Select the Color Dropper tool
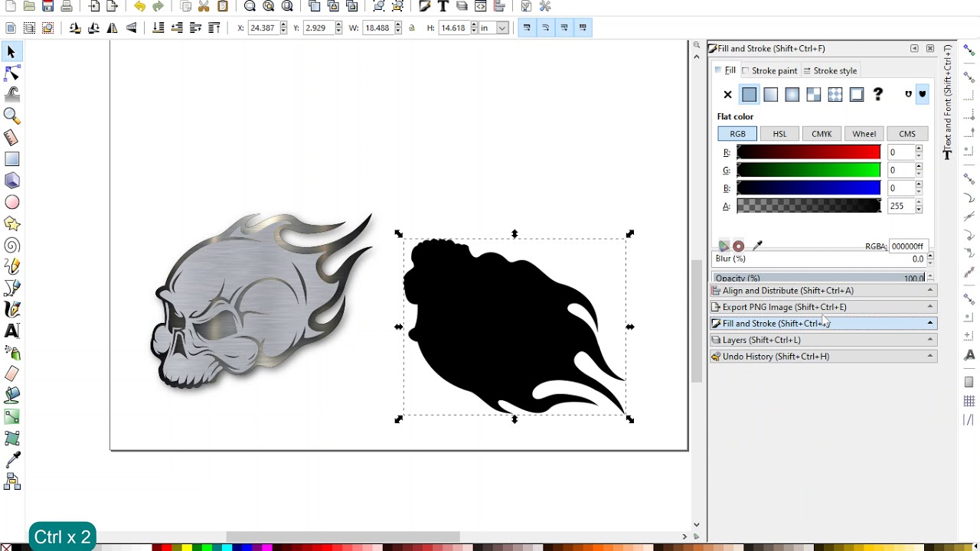Screen dimensions: 980x551 point(11,460)
